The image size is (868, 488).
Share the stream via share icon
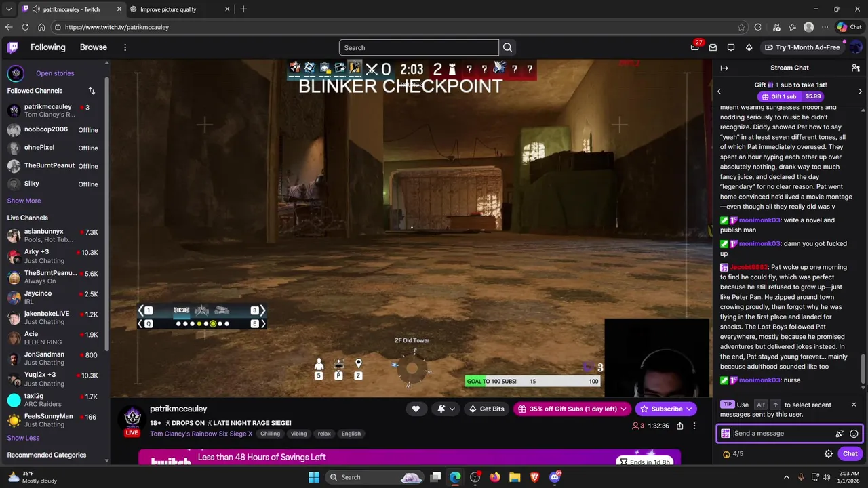point(679,426)
